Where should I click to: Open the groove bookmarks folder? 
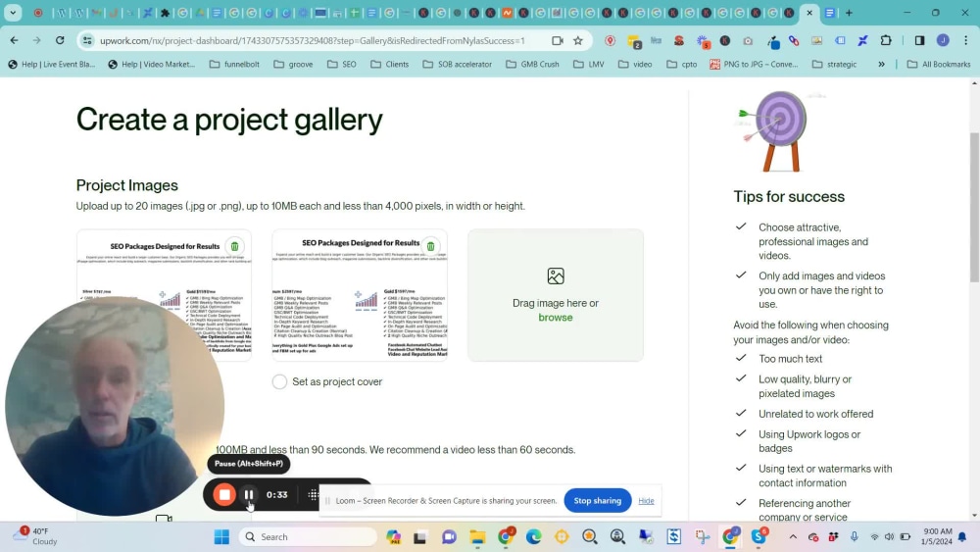293,64
